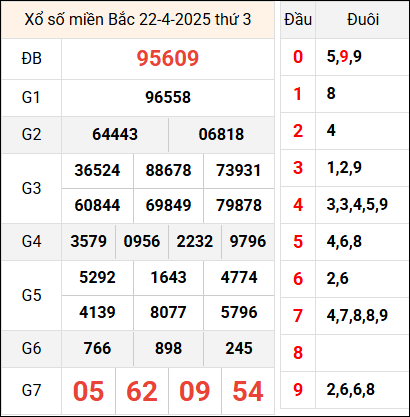Select the empty tail cell for head 8
410x417 pixels.
tap(362, 353)
